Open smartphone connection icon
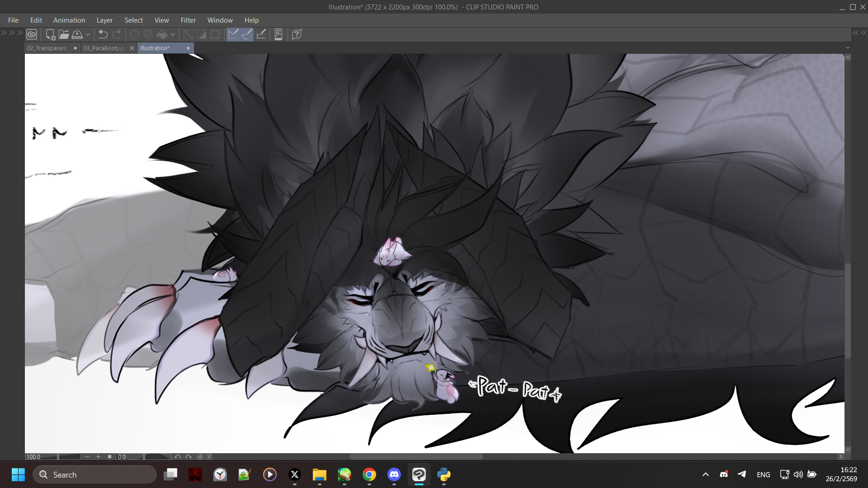 tap(278, 34)
